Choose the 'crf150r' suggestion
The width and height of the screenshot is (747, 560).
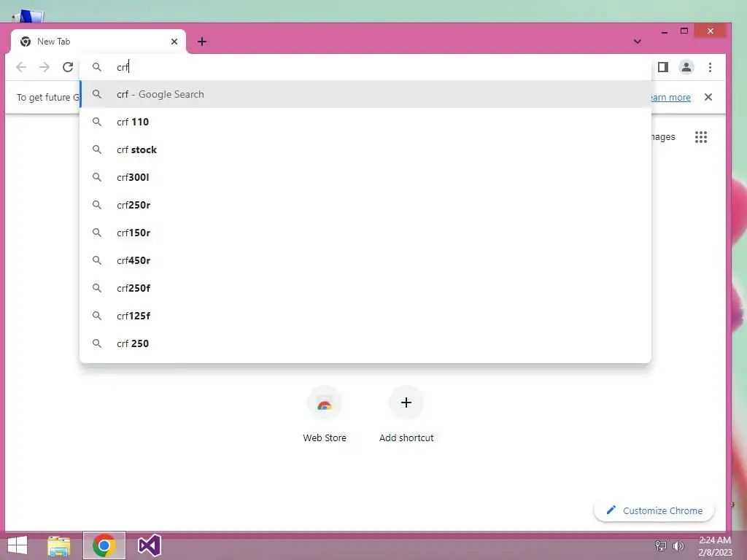pyautogui.click(x=365, y=233)
